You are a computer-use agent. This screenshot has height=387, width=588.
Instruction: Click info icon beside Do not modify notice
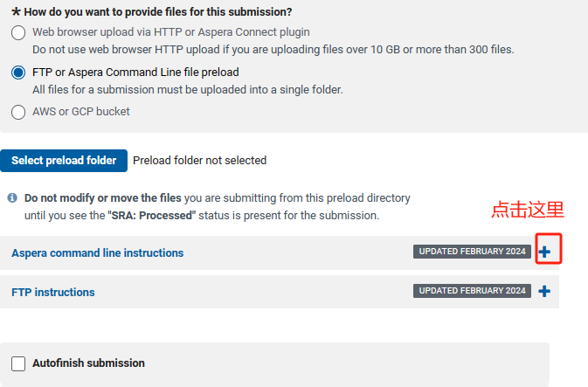tap(12, 197)
